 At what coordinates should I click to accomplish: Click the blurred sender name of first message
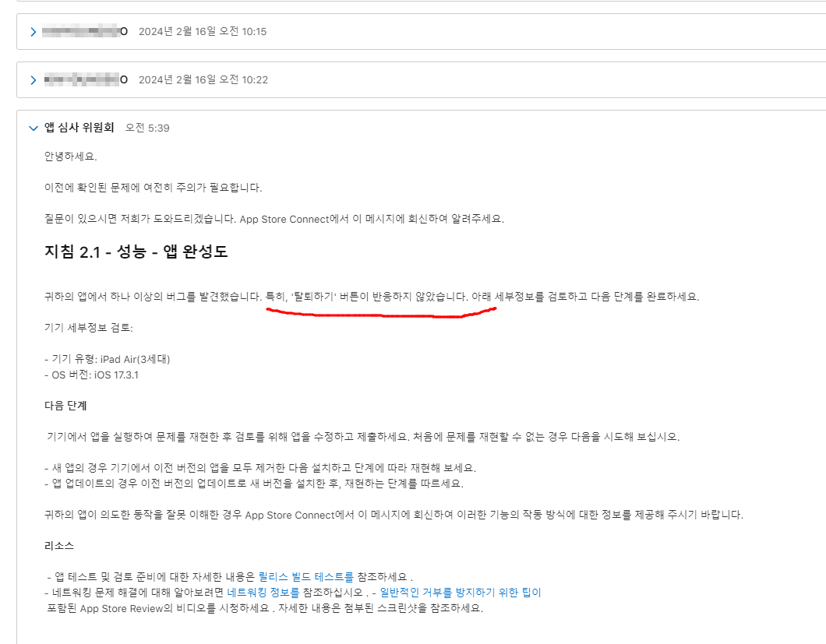point(84,32)
